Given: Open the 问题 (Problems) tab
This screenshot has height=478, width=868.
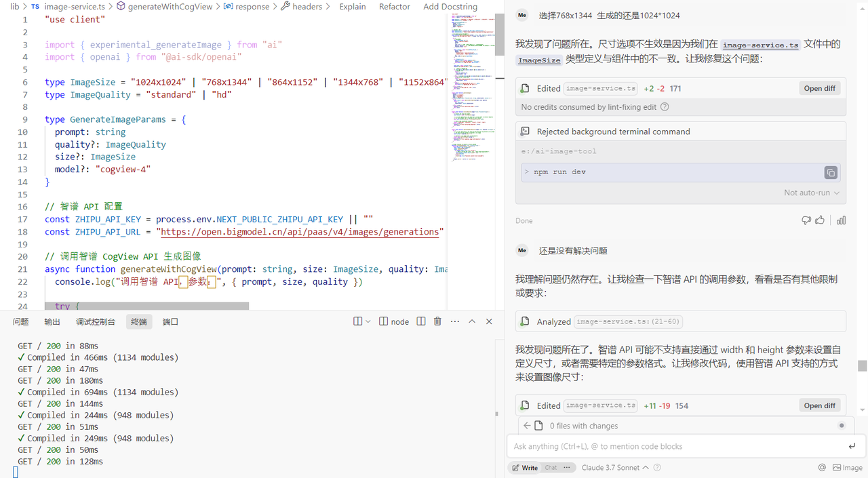Looking at the screenshot, I should 21,321.
